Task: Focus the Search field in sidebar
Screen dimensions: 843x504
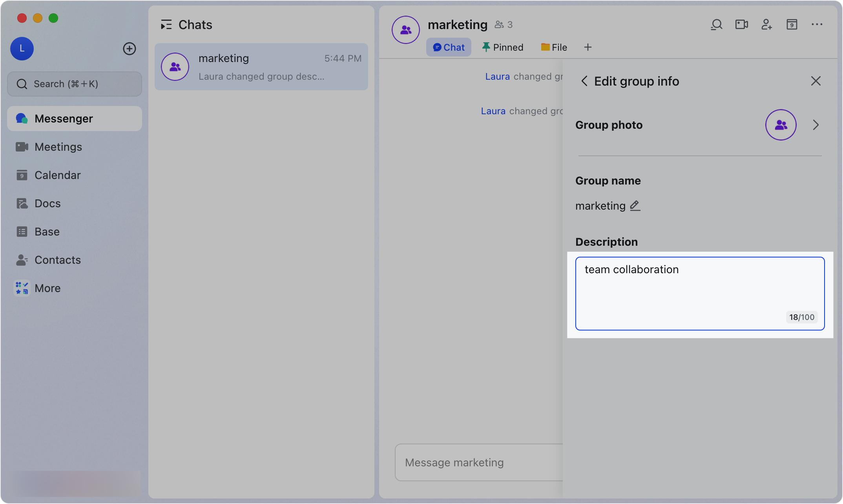Action: pos(75,84)
